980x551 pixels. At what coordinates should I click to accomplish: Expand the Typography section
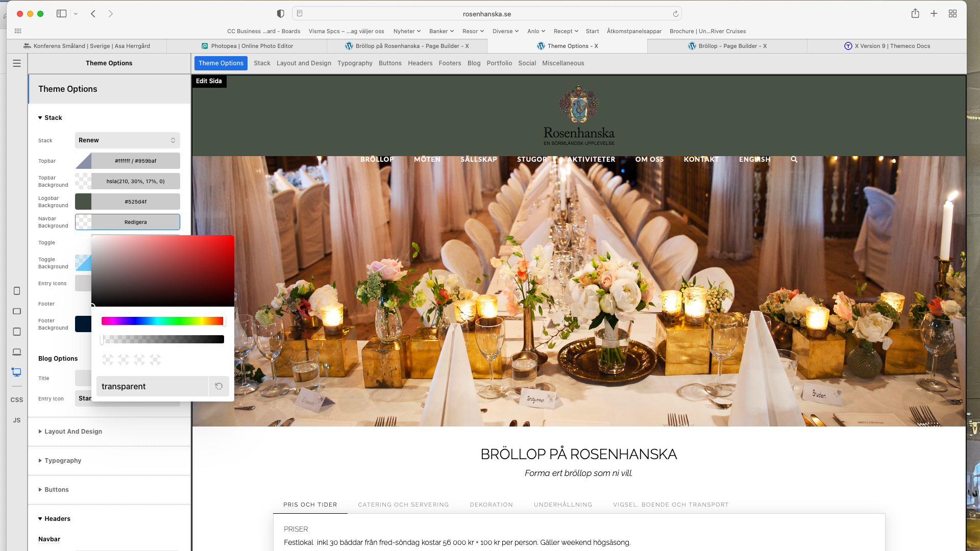click(x=63, y=461)
